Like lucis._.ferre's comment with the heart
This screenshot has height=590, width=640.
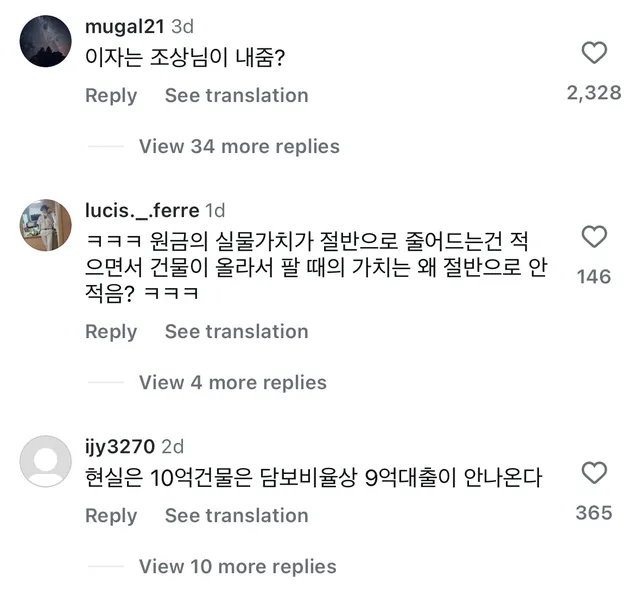click(594, 237)
